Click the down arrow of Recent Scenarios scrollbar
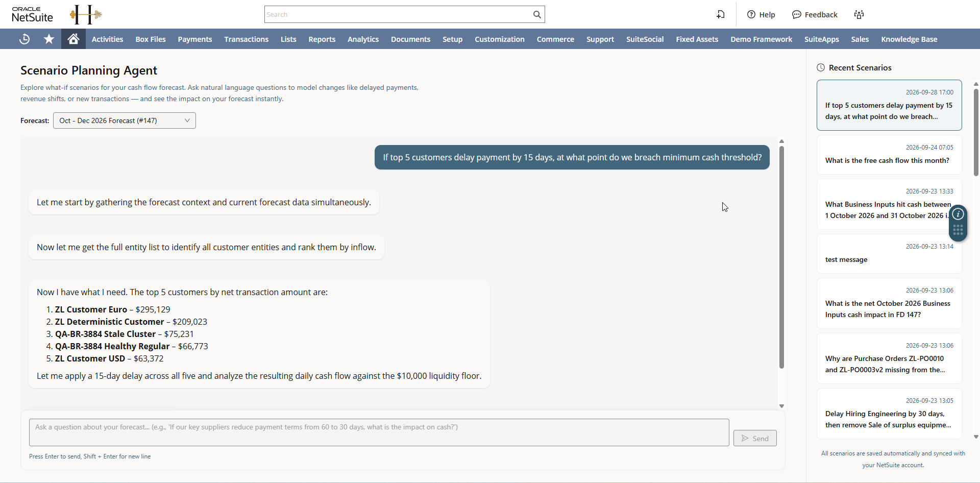Viewport: 980px width, 483px height. click(x=976, y=437)
